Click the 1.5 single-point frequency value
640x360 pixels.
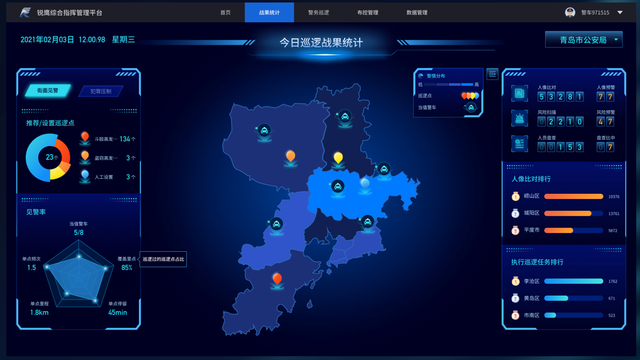(x=31, y=268)
